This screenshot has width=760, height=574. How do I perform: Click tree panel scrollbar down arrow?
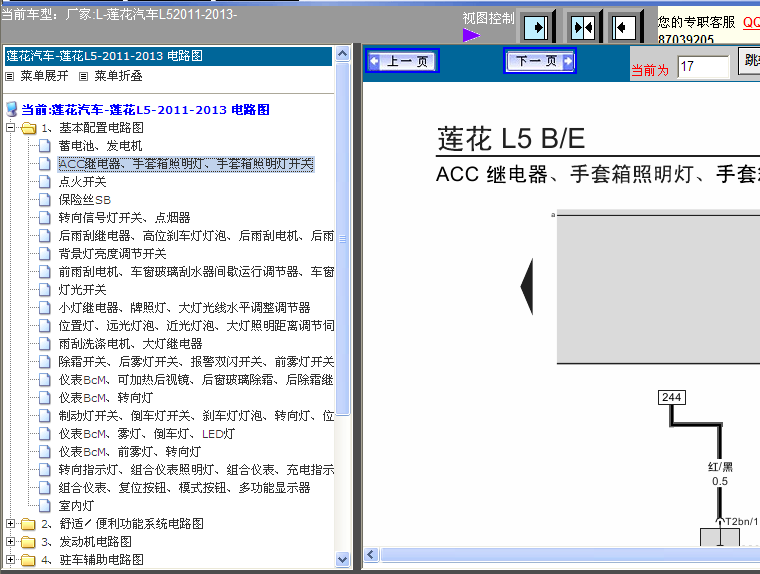point(343,559)
